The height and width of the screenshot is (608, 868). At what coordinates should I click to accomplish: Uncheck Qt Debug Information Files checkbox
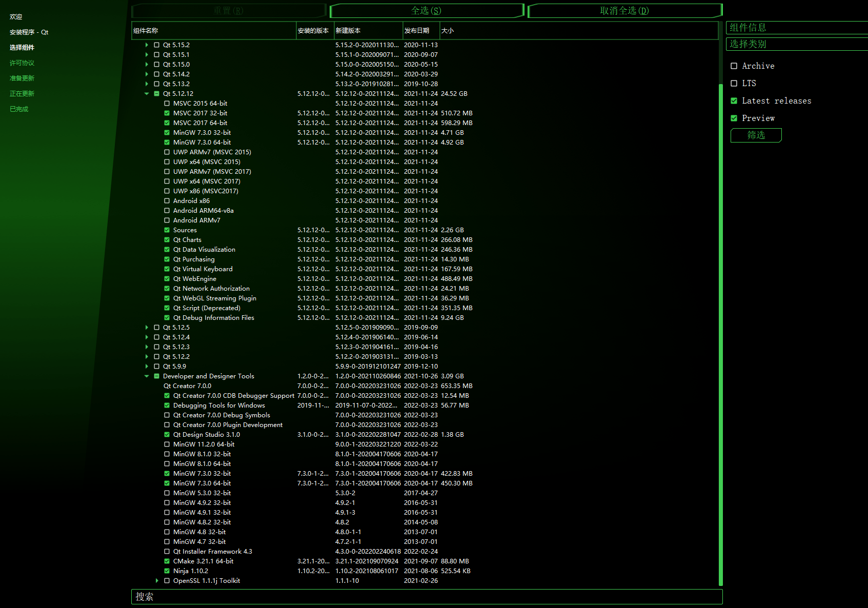pyautogui.click(x=167, y=318)
